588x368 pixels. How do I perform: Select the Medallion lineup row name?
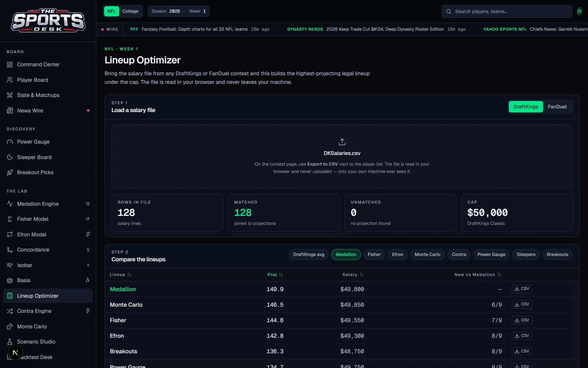click(123, 289)
